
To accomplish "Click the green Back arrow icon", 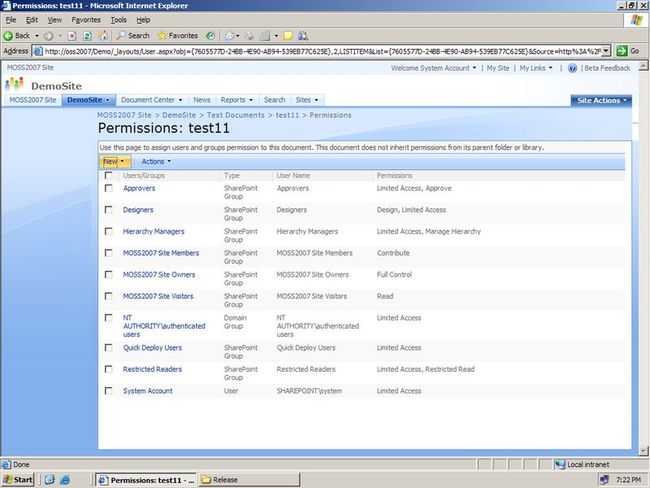I will tap(8, 36).
